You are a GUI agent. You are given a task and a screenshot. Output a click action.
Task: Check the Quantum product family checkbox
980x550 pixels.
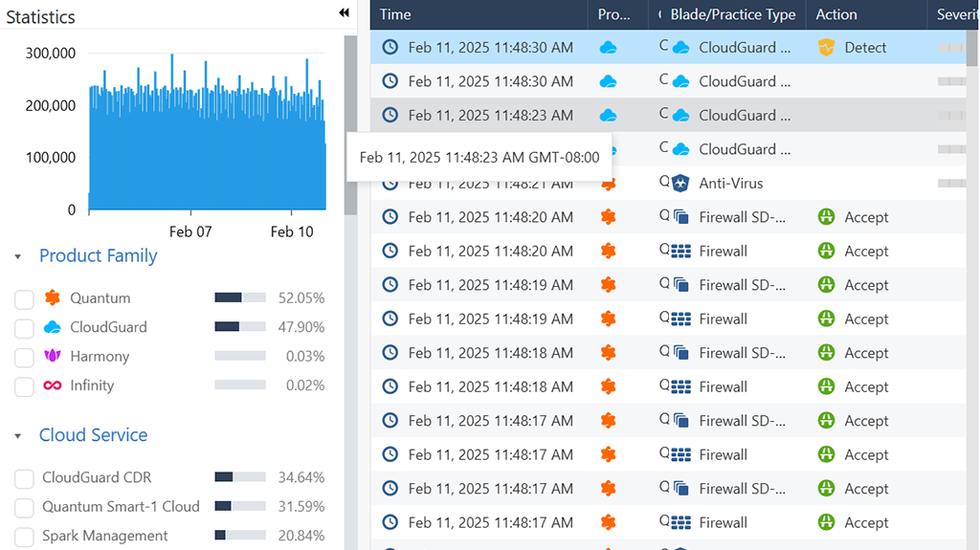24,299
